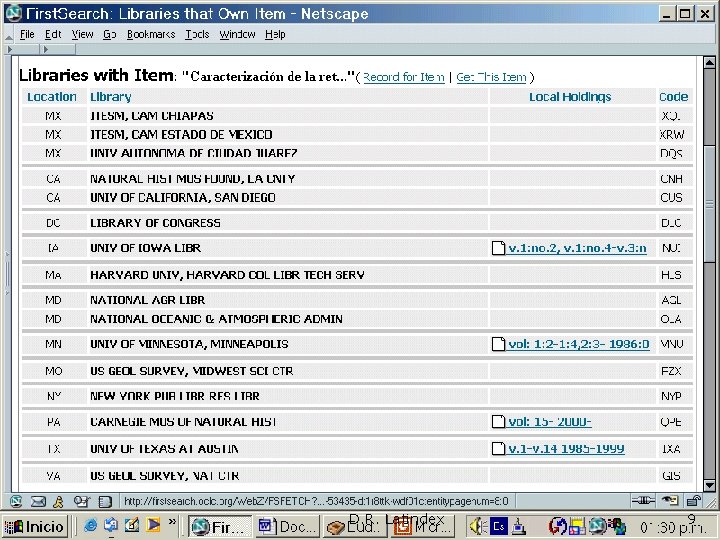This screenshot has height=540, width=720.
Task: Click the online/offline connection plug icon
Action: (643, 501)
